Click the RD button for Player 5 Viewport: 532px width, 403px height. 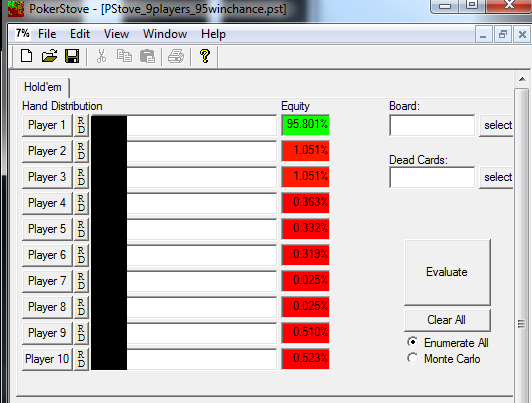pyautogui.click(x=81, y=229)
